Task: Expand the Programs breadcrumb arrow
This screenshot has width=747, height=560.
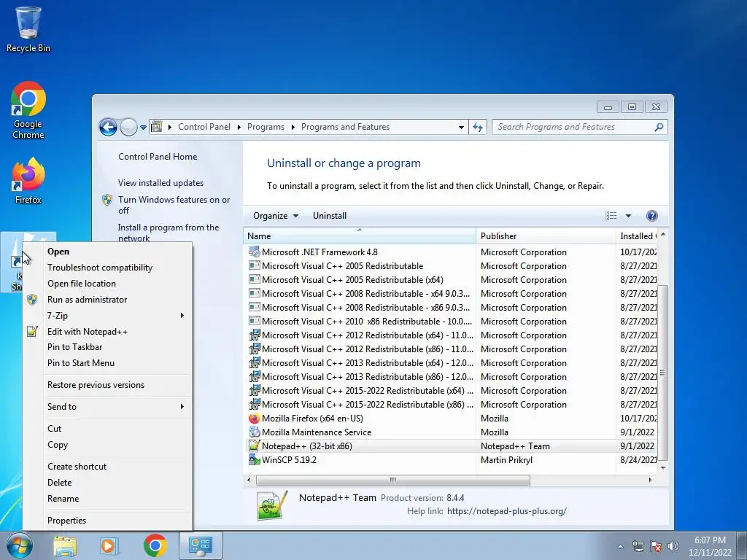Action: 293,127
